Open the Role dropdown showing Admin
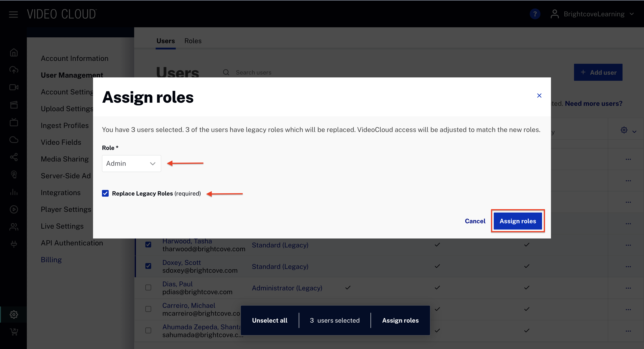644x349 pixels. pyautogui.click(x=131, y=163)
